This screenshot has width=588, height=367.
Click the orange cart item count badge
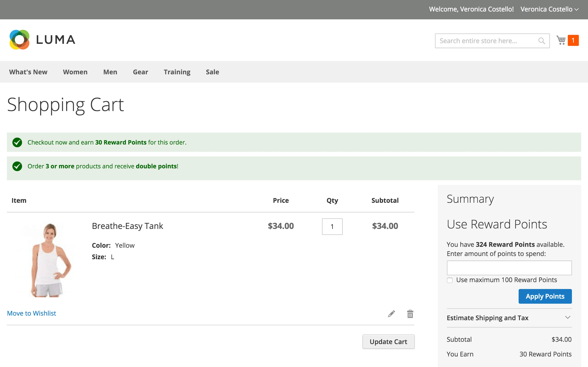tap(574, 40)
